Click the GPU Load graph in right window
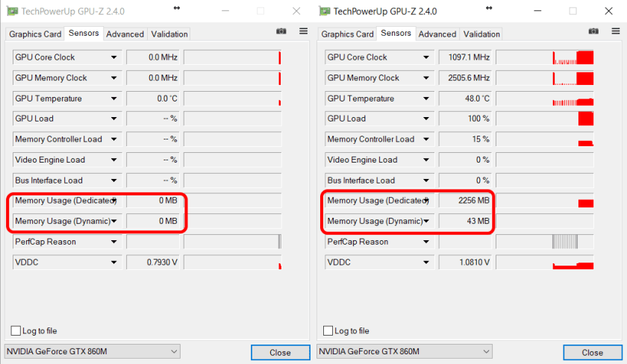Viewport: 627px width, 364px height. [x=545, y=119]
